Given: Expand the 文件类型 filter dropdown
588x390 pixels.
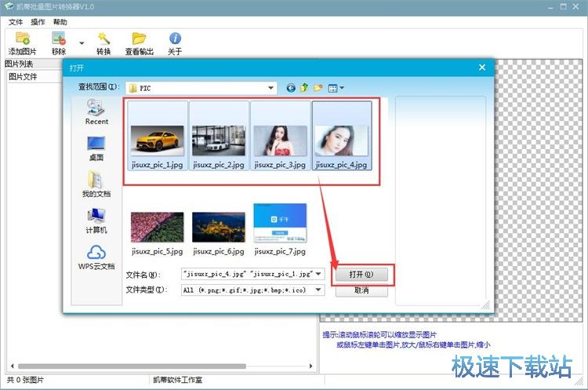Looking at the screenshot, I should click(x=318, y=290).
